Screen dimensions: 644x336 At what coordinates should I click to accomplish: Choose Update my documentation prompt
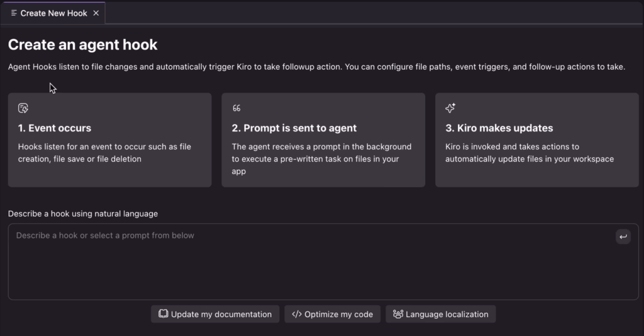[x=215, y=314]
